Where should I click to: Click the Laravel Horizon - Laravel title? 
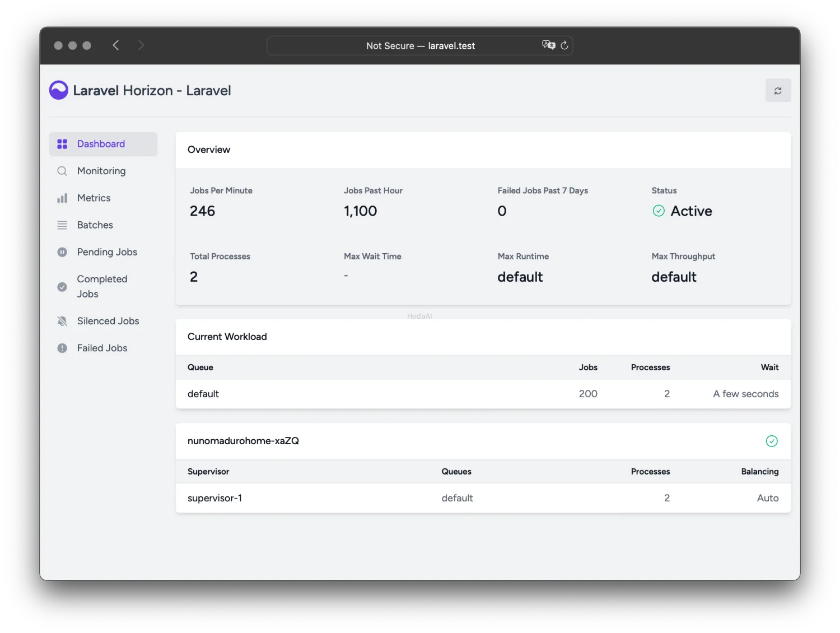152,91
